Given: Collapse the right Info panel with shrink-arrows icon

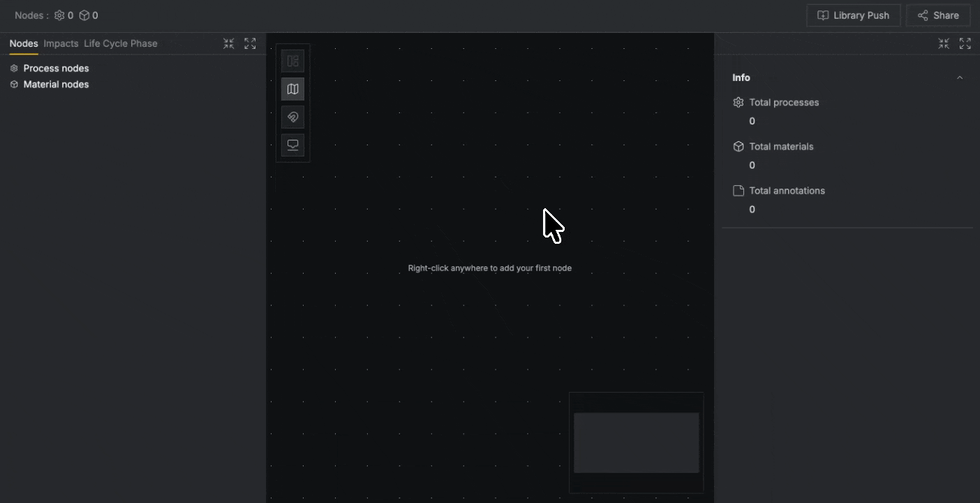Looking at the screenshot, I should click(944, 43).
